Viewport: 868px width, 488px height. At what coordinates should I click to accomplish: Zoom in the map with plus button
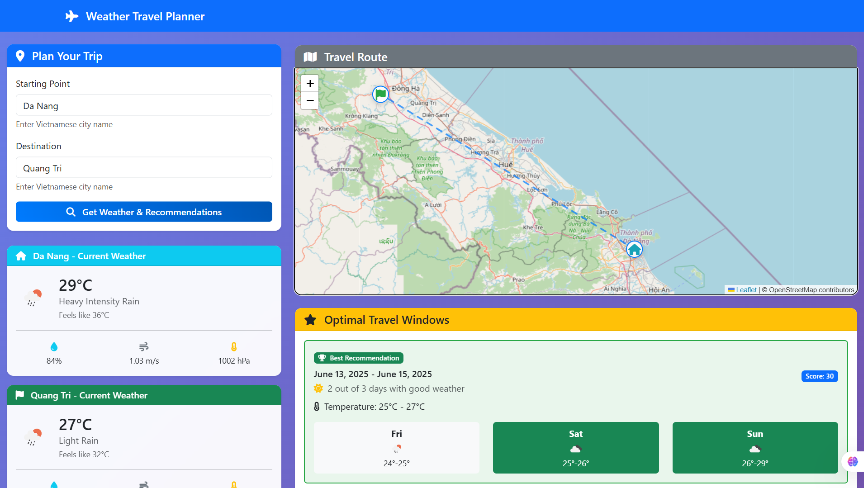310,84
